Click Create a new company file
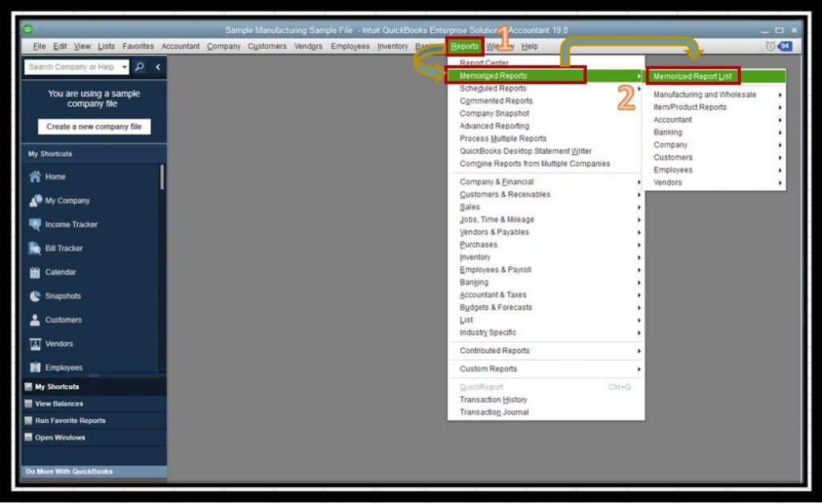The image size is (822, 504). pyautogui.click(x=94, y=127)
